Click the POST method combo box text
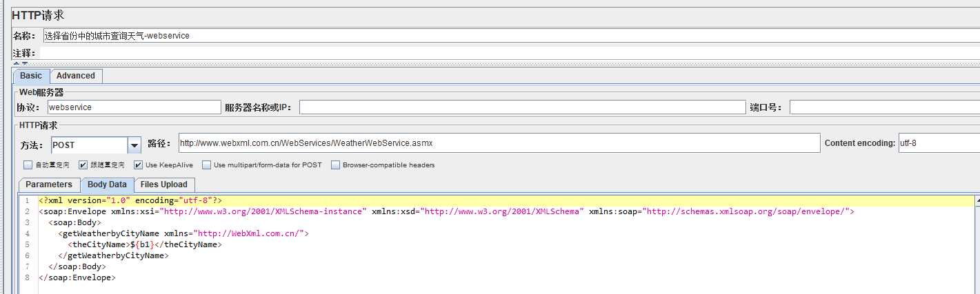Screen dimensions: 980x294 click(x=90, y=145)
